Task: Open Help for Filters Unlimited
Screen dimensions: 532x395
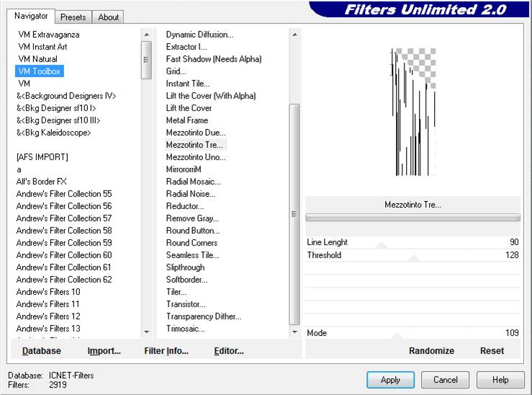Action: click(x=501, y=380)
